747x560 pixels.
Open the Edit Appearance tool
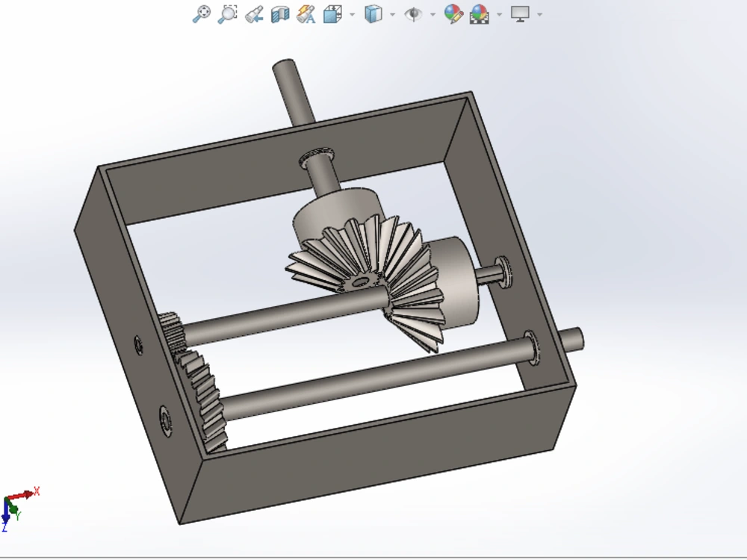[453, 13]
